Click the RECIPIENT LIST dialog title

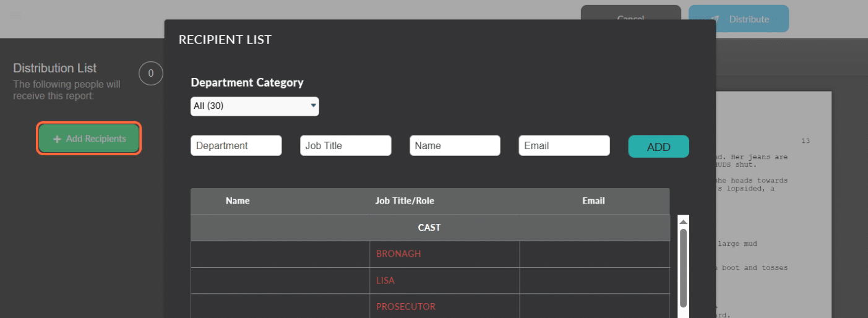(x=225, y=40)
